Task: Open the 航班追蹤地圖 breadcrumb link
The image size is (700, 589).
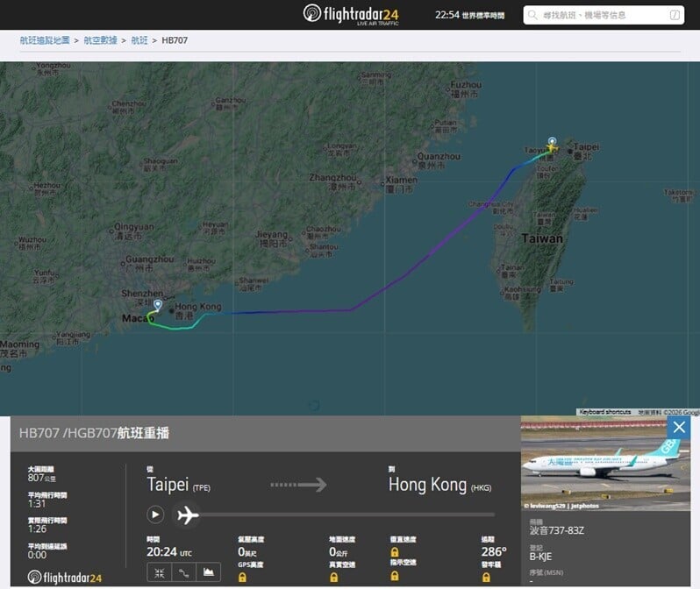Action: 45,40
